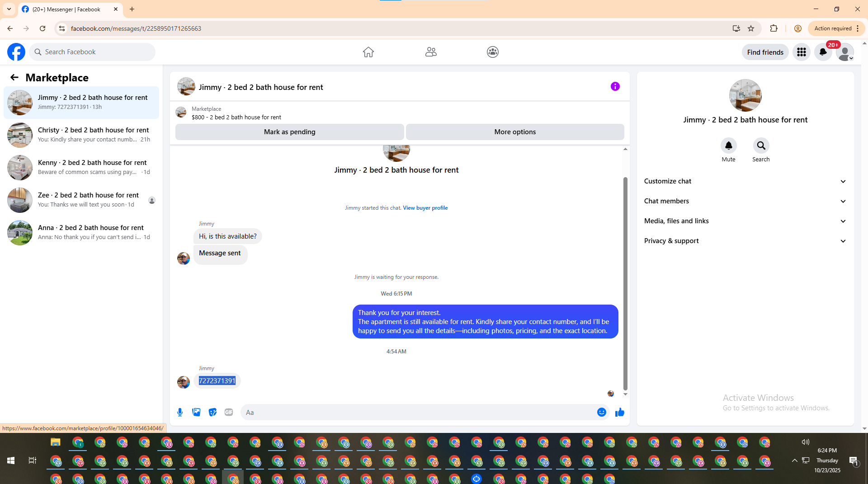Go back using the Marketplace back arrow
Image resolution: width=868 pixels, height=484 pixels.
(x=14, y=77)
